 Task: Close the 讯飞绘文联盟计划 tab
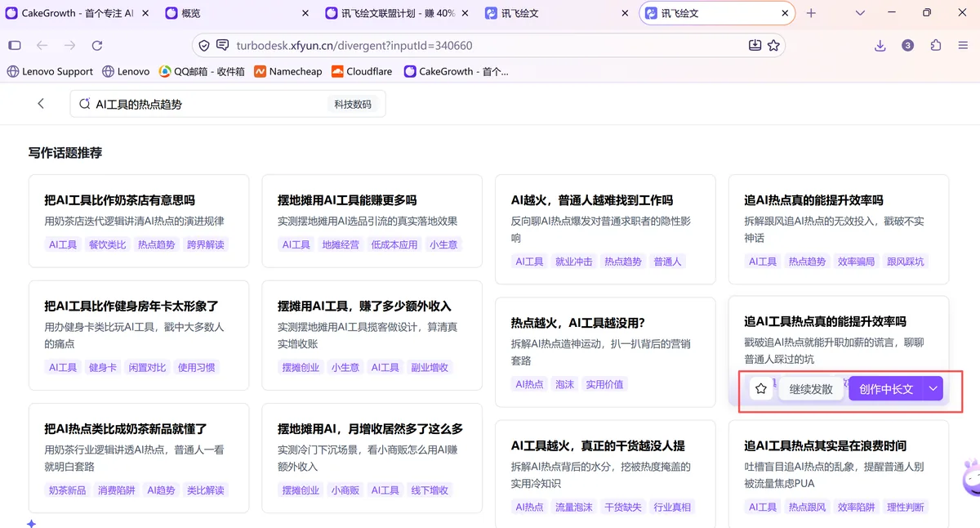coord(465,13)
